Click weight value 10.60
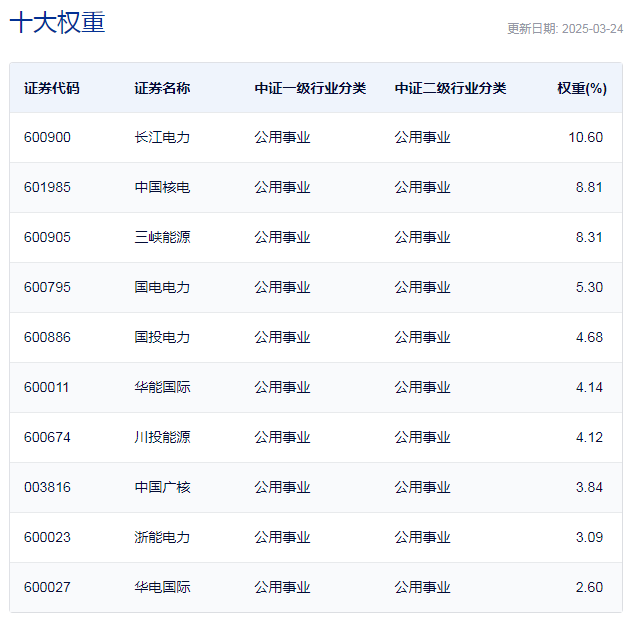Image resolution: width=627 pixels, height=621 pixels. tap(585, 138)
